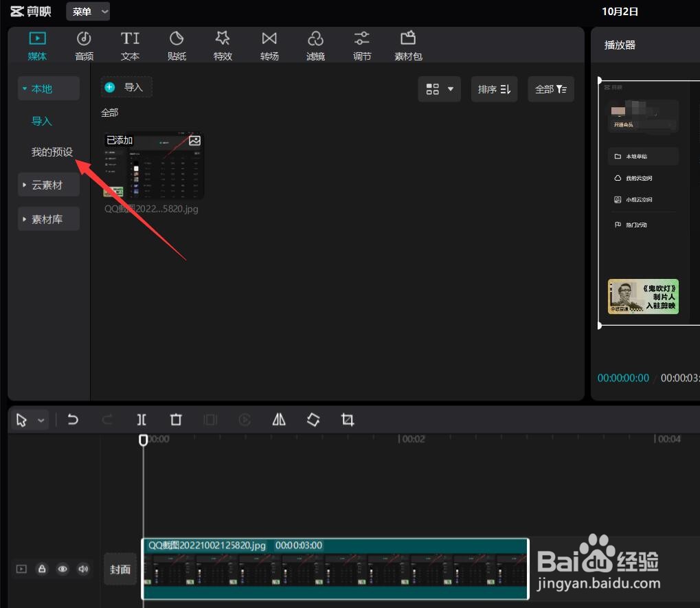Open the 菜单 menu dropdown
Image resolution: width=700 pixels, height=608 pixels.
[88, 12]
